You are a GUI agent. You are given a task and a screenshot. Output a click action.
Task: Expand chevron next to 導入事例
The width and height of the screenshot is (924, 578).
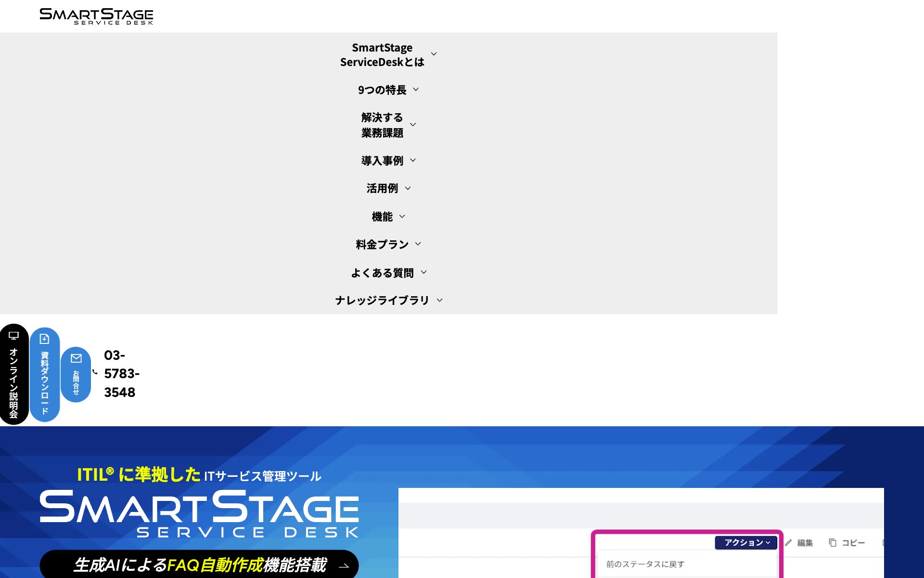[x=413, y=160]
